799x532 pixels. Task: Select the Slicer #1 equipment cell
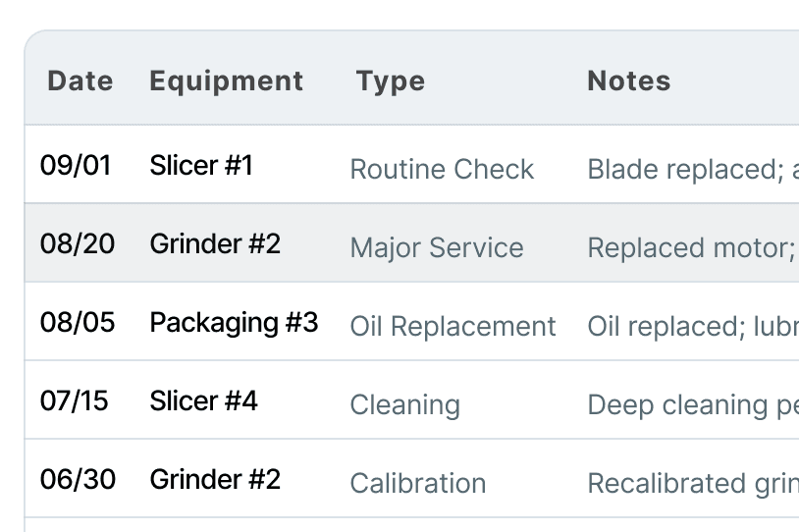click(x=201, y=165)
